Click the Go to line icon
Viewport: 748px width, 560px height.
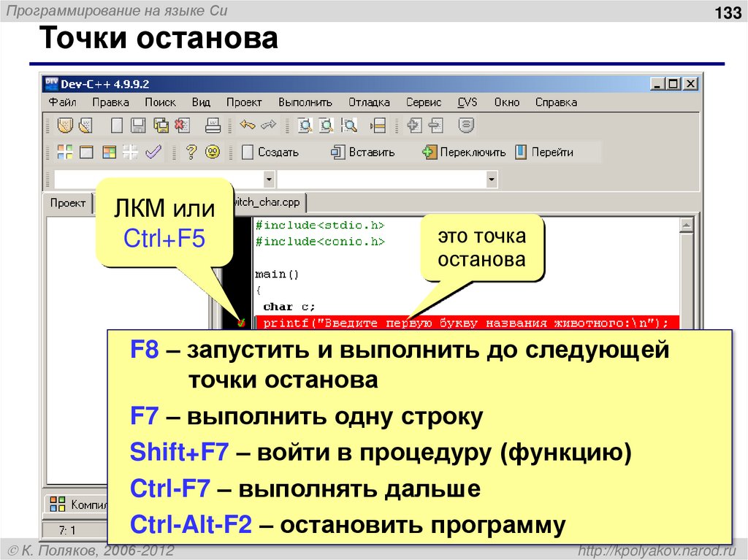click(x=378, y=126)
